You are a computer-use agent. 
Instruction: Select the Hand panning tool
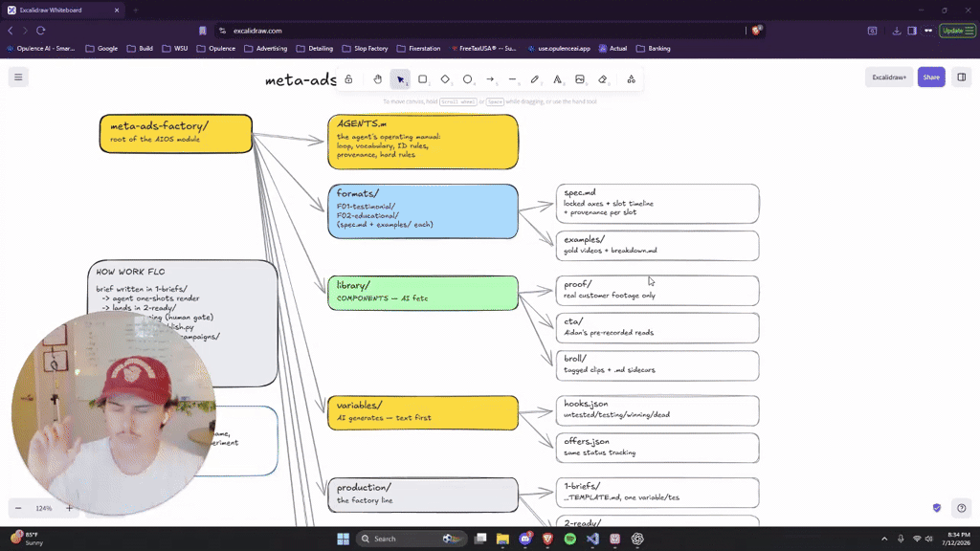coord(377,79)
